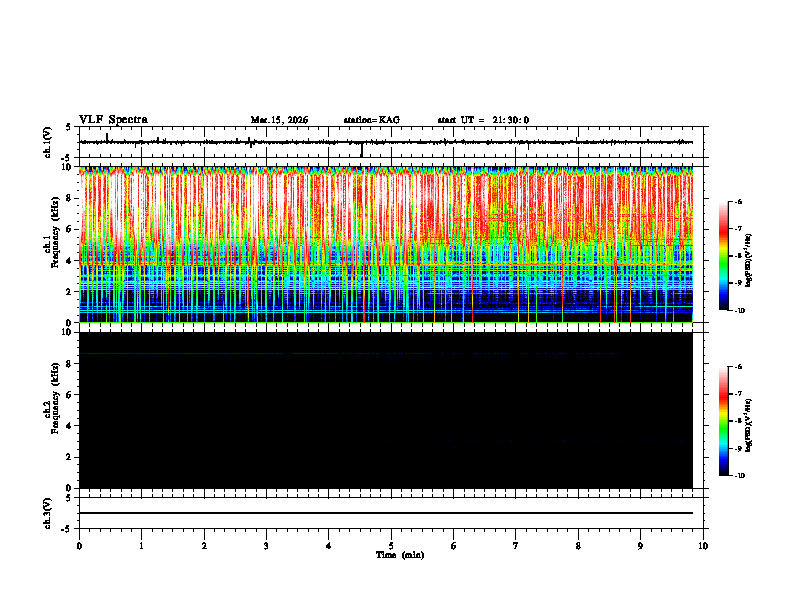Click the ch.1 "Frequency (kHz)" axis label
This screenshot has height=612, width=792.
click(56, 232)
